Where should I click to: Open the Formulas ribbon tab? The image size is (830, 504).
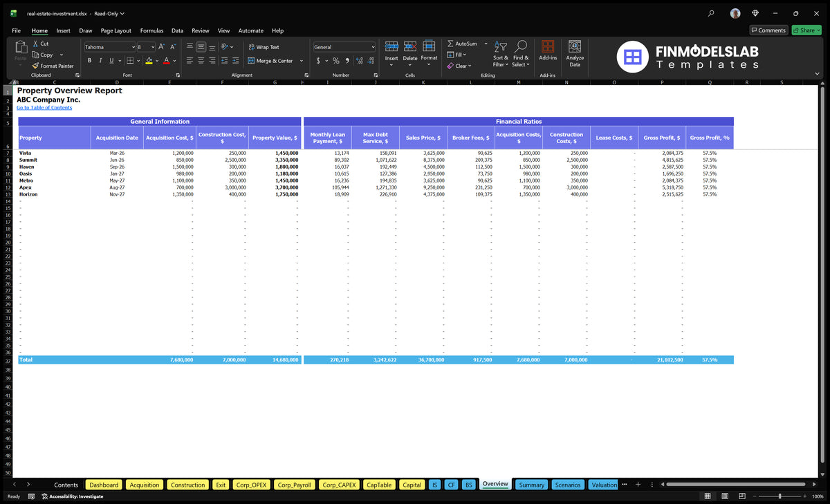[151, 30]
